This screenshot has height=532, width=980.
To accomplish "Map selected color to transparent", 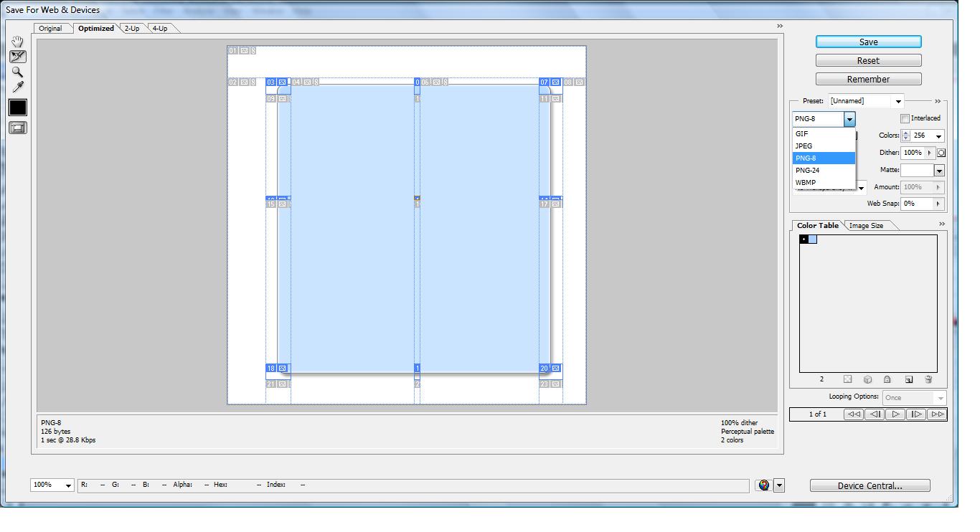I will 848,379.
